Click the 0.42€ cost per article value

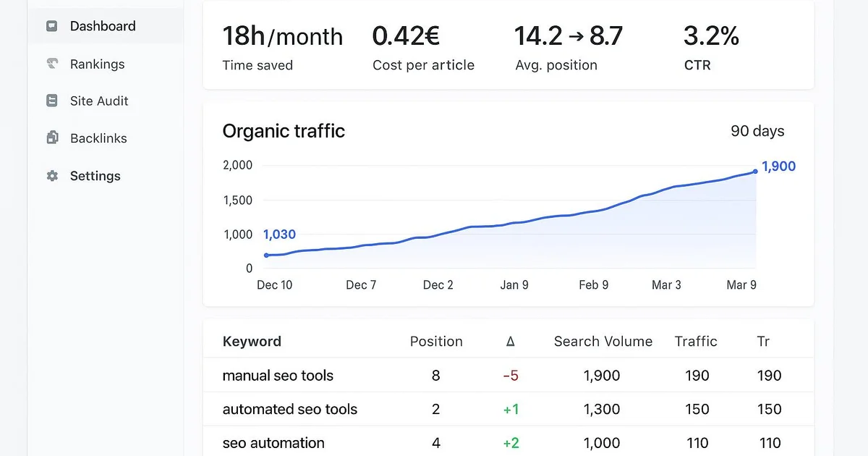pyautogui.click(x=406, y=35)
